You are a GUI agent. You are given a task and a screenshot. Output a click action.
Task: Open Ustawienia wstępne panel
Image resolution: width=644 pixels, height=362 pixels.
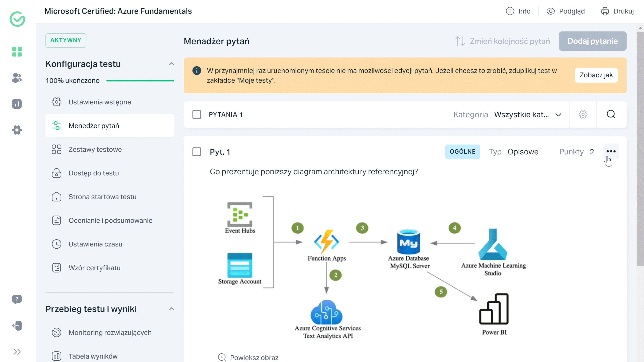(x=99, y=102)
